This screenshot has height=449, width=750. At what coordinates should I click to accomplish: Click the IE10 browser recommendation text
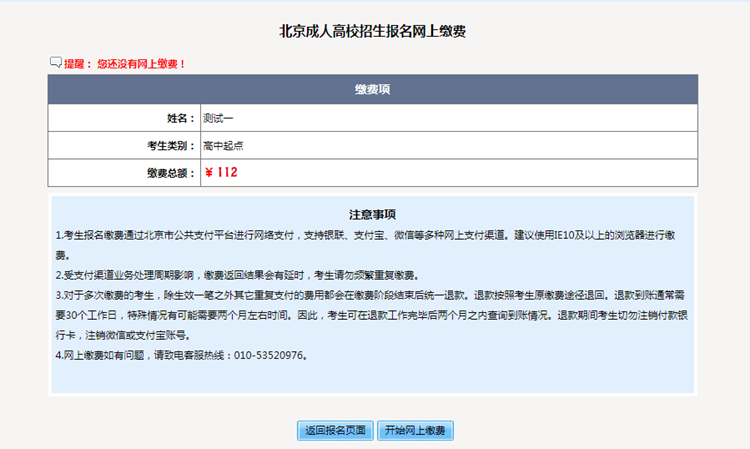point(590,234)
